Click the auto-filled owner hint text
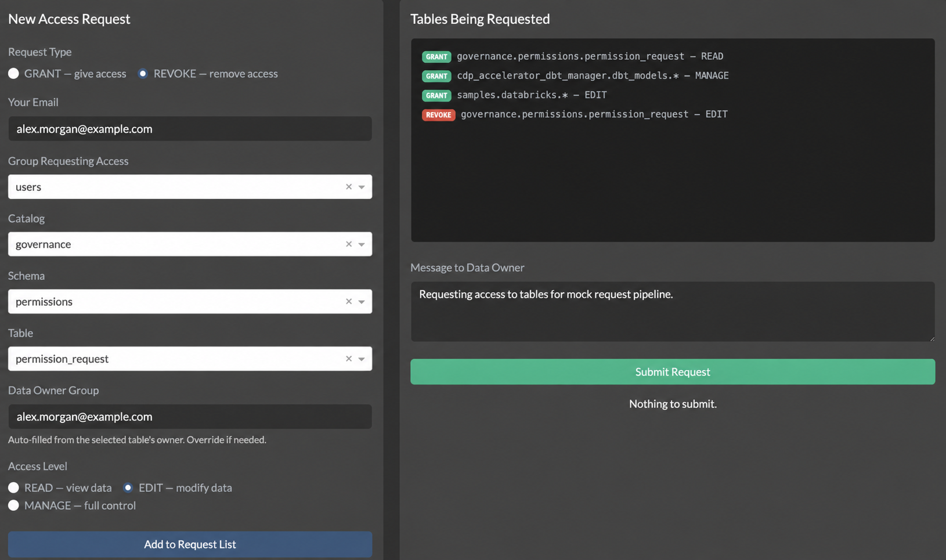The width and height of the screenshot is (946, 560). (x=137, y=440)
